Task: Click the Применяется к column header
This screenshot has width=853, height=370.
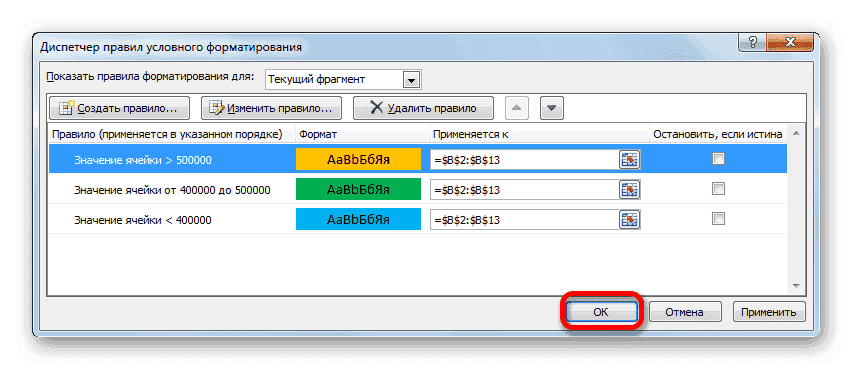Action: (471, 134)
